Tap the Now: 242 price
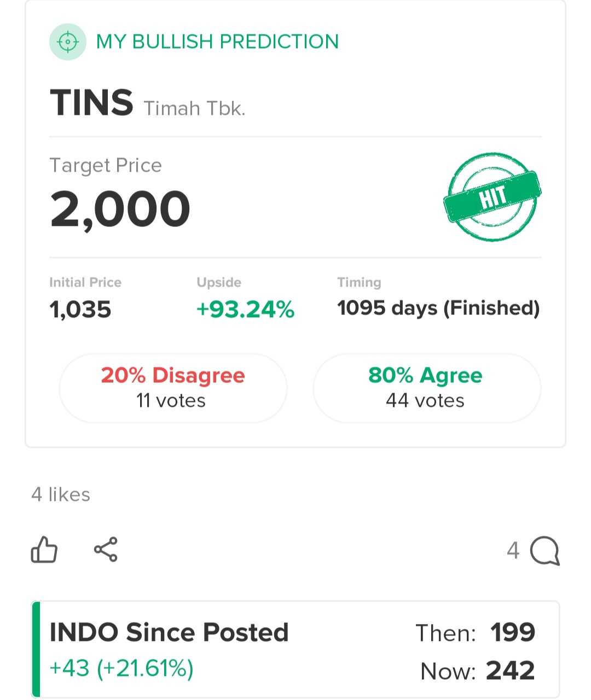591x700 pixels. pyautogui.click(x=477, y=670)
